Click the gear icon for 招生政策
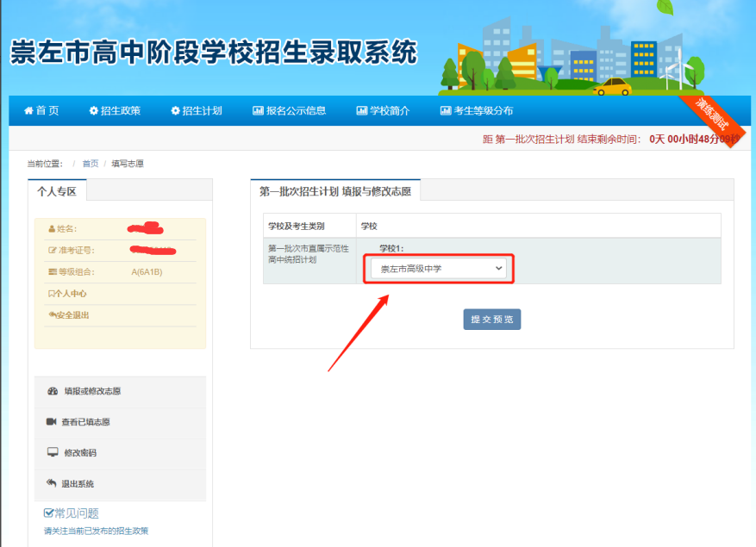Screen dimensions: 756x547 [x=93, y=110]
